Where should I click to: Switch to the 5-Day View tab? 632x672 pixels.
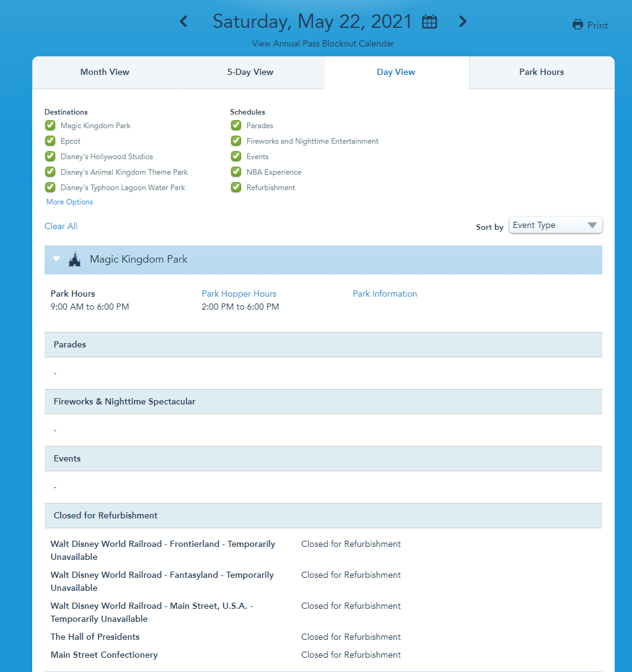point(250,72)
